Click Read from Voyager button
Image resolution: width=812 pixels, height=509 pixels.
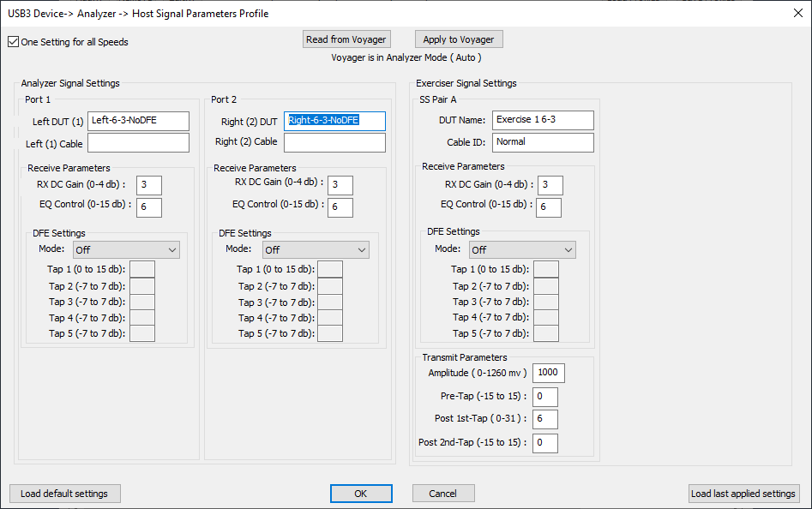(x=346, y=39)
